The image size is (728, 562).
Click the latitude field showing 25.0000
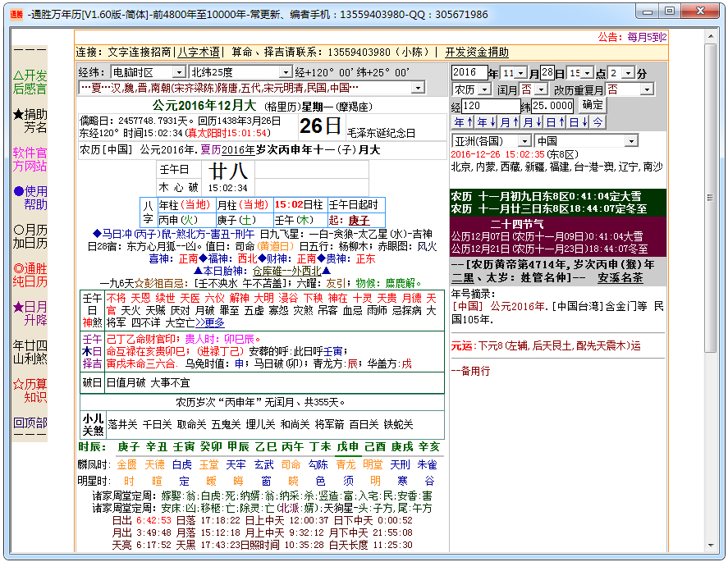pos(552,106)
